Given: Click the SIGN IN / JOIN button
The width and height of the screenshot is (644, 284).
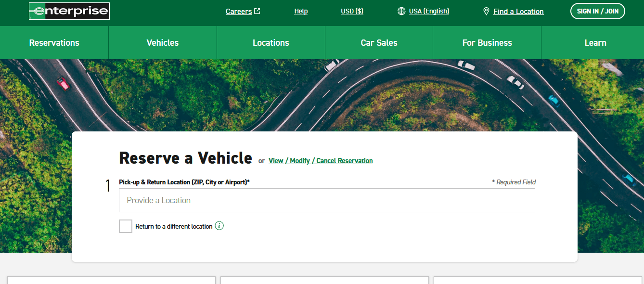Looking at the screenshot, I should click(597, 11).
